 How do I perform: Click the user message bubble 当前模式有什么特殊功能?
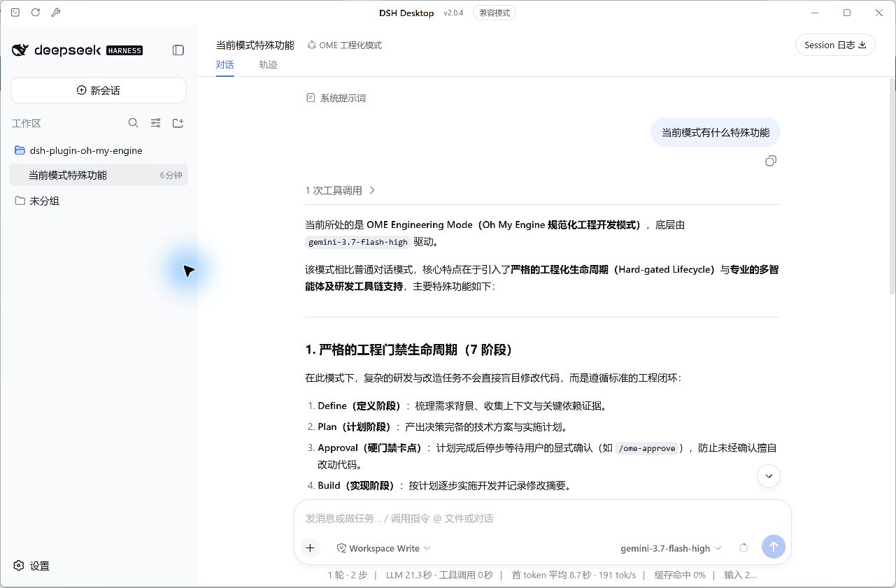pyautogui.click(x=716, y=132)
